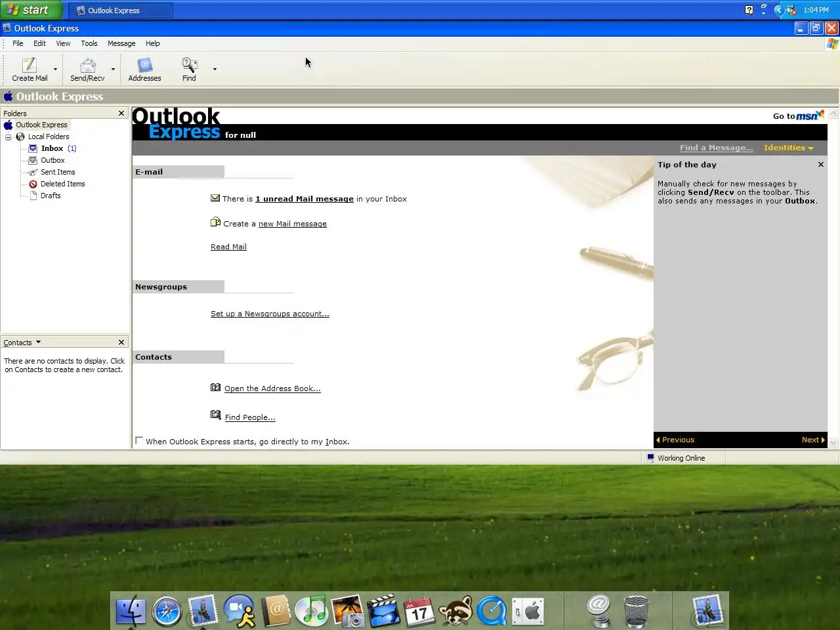Viewport: 840px width, 630px height.
Task: Click the Find toolbar icon
Action: pos(189,69)
